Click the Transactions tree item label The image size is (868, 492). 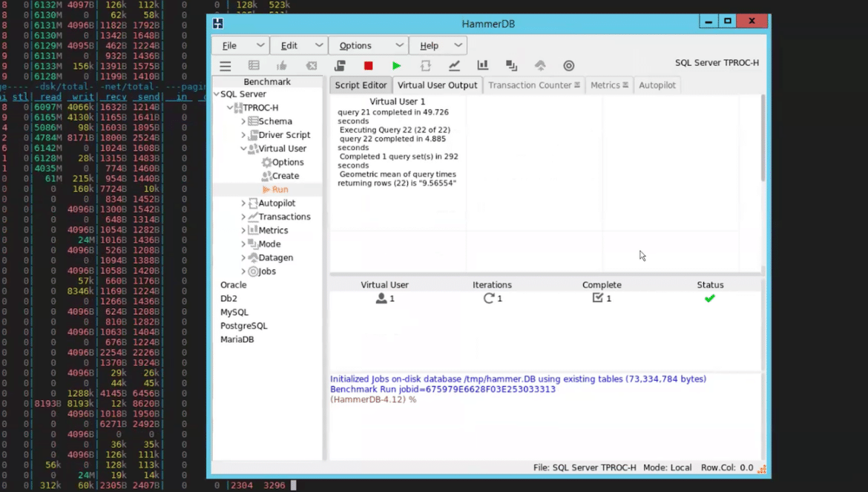(x=285, y=217)
